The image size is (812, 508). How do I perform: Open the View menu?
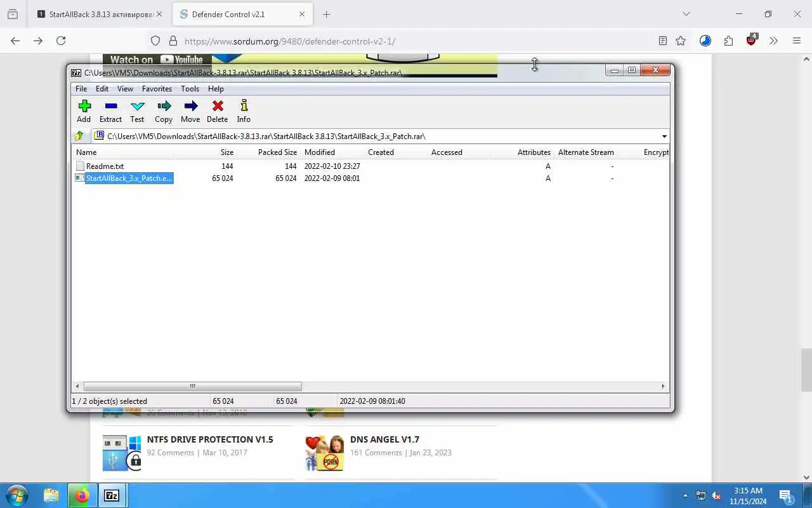(x=125, y=89)
